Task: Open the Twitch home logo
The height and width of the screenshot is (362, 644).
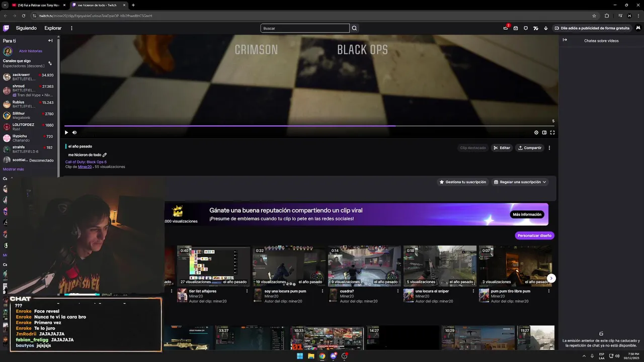Action: click(6, 28)
